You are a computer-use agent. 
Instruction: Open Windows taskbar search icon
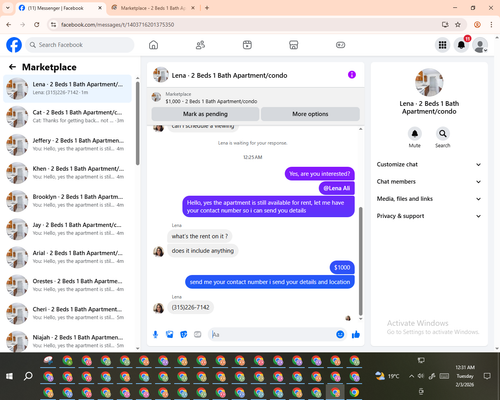tap(28, 376)
